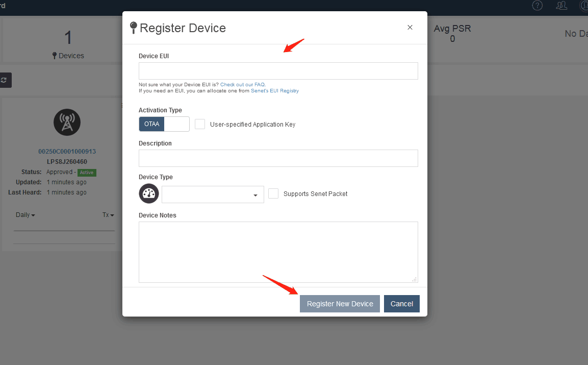Viewport: 588px width, 365px height.
Task: Expand the Device Type dropdown
Action: pyautogui.click(x=213, y=194)
